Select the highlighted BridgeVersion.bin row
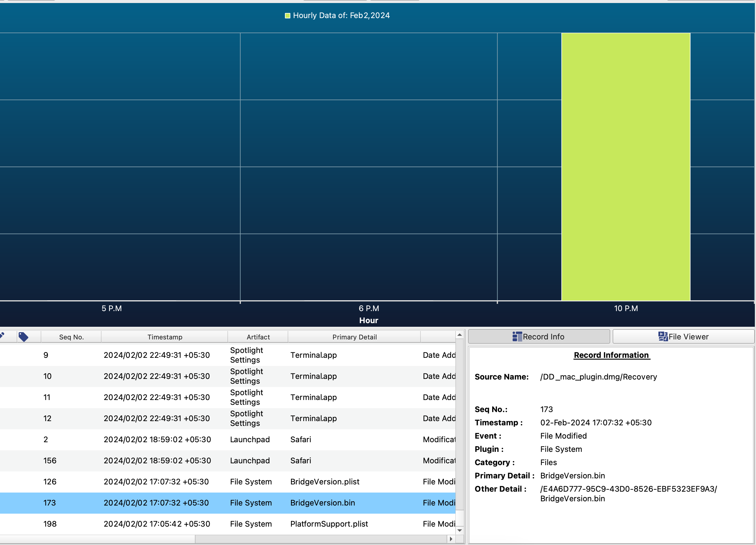The image size is (756, 545). pos(228,502)
